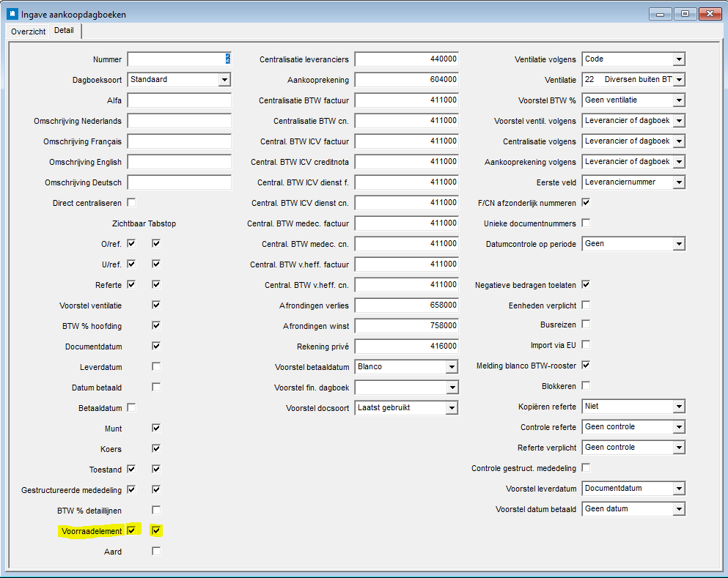
Task: Open the Dagboeksoort dropdown
Action: [x=224, y=80]
